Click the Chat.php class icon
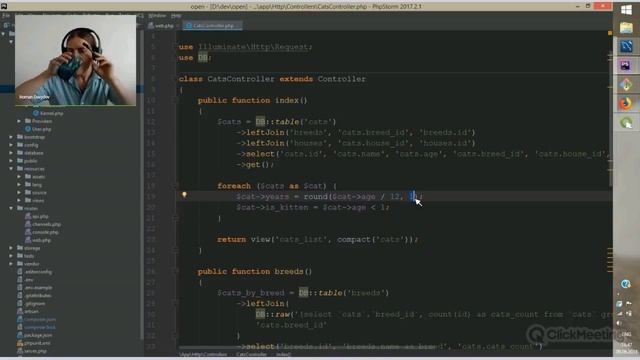This screenshot has height=360, width=640. 28,129
